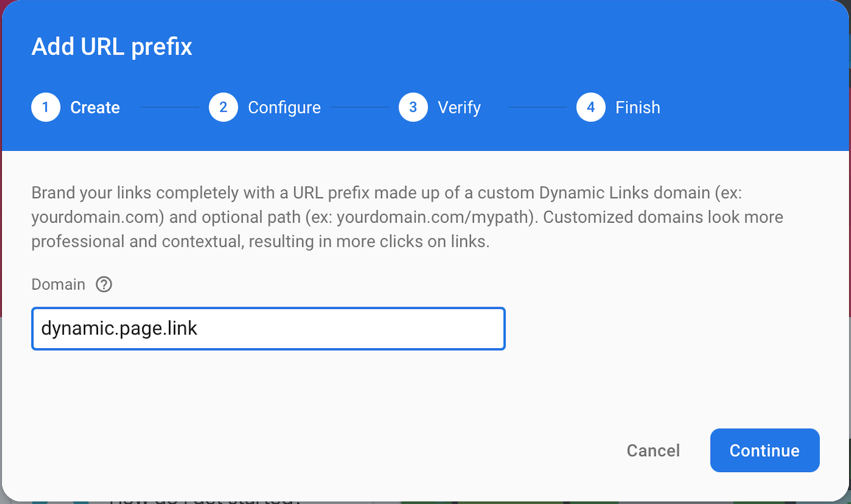Click the "Domain" field label text
This screenshot has width=851, height=504.
(x=58, y=284)
